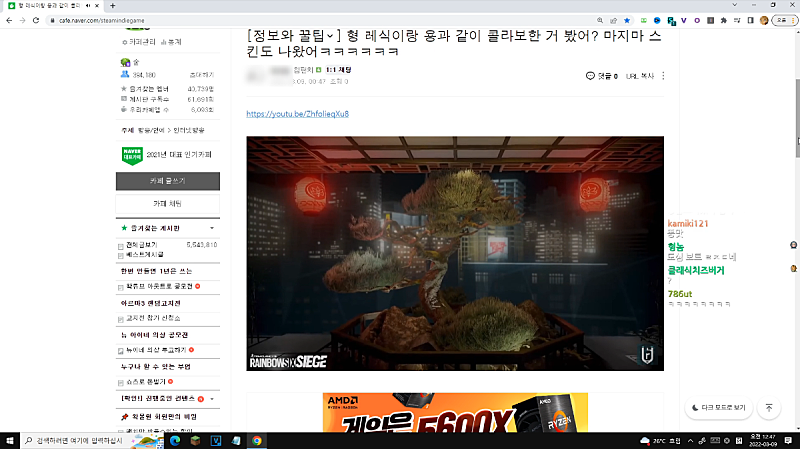
Task: Click the green extension icon in the toolbar
Action: tap(644, 20)
